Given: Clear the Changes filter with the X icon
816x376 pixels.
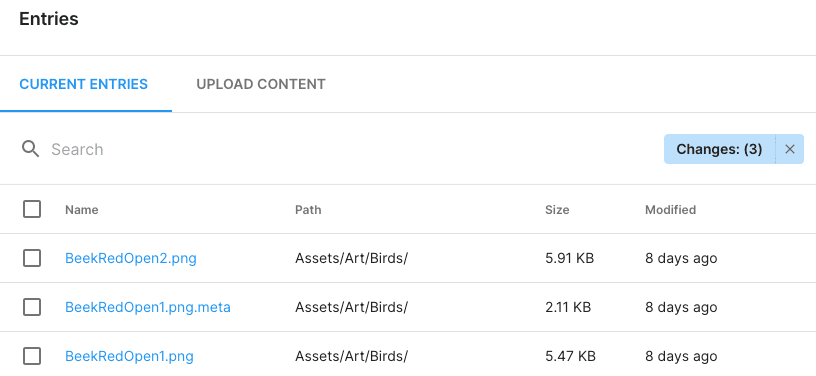Looking at the screenshot, I should click(789, 149).
